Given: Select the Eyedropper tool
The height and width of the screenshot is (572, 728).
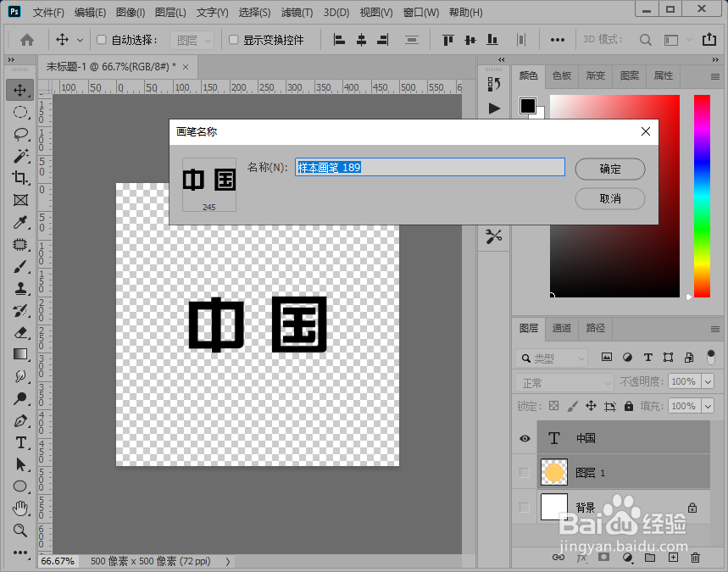Looking at the screenshot, I should tap(20, 222).
